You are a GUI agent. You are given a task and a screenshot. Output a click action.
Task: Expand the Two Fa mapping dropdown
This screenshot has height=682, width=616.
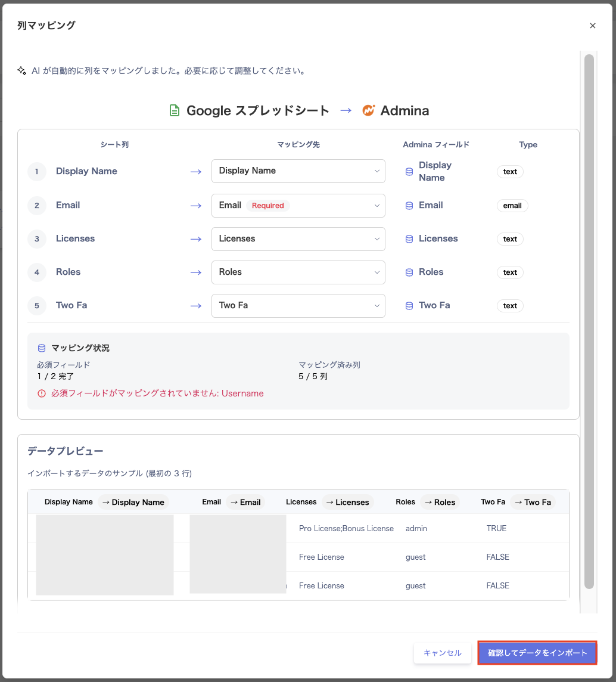click(298, 306)
